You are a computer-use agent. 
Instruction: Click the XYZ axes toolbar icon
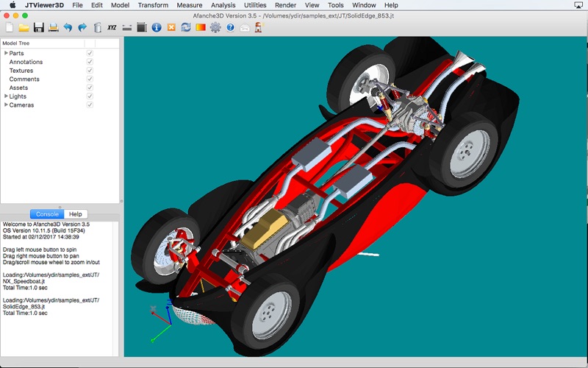coord(112,28)
